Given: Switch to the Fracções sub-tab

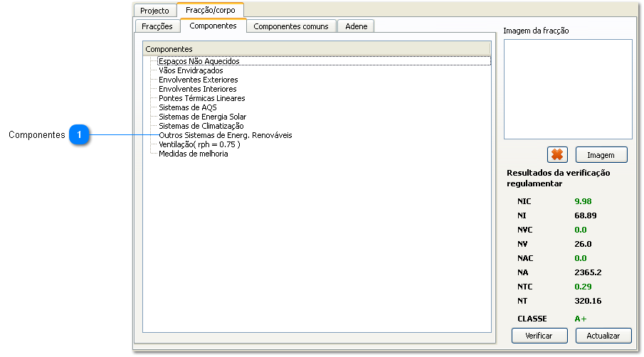Looking at the screenshot, I should 157,26.
